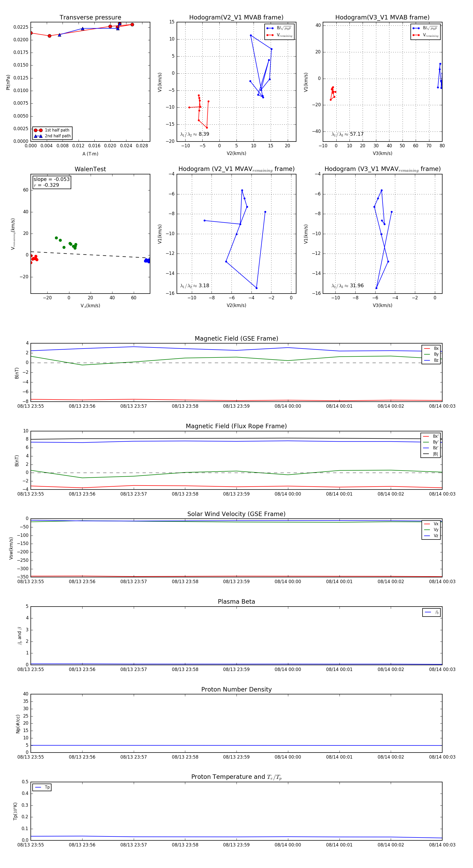The height and width of the screenshot is (868, 473).
Task: Click the 'By' legend entry in GSE Frame panel
Action: coord(431,355)
